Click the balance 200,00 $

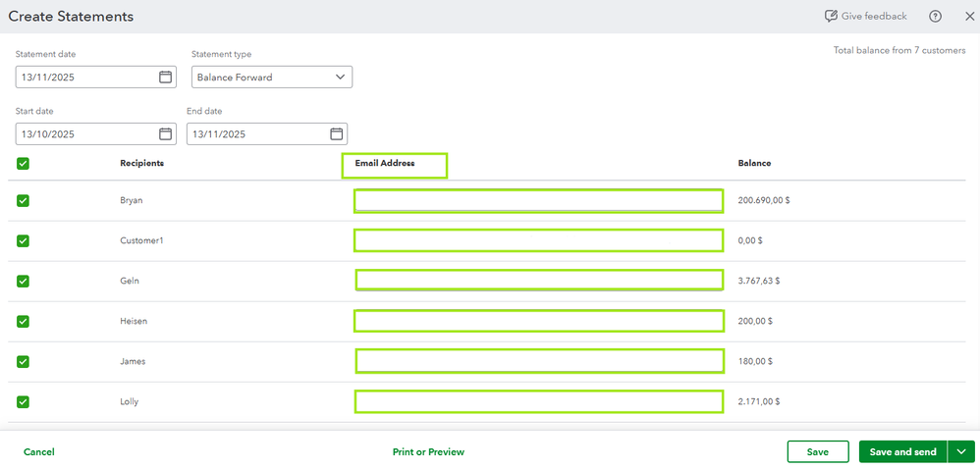click(x=755, y=321)
